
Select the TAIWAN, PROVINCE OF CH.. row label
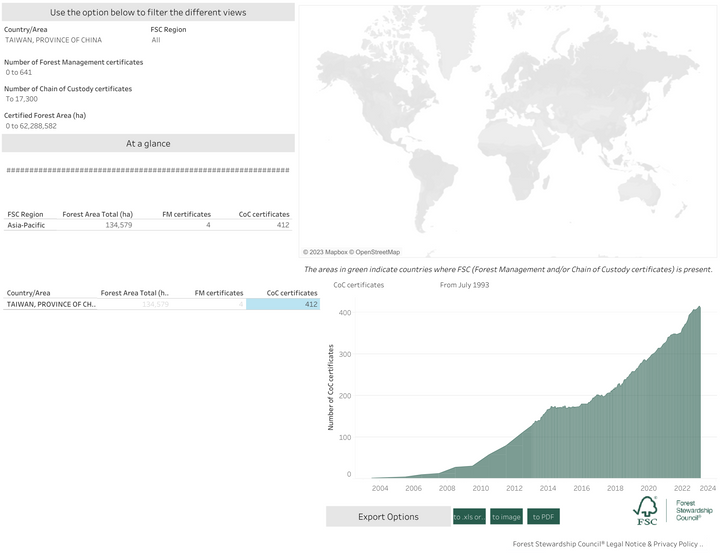pyautogui.click(x=51, y=304)
